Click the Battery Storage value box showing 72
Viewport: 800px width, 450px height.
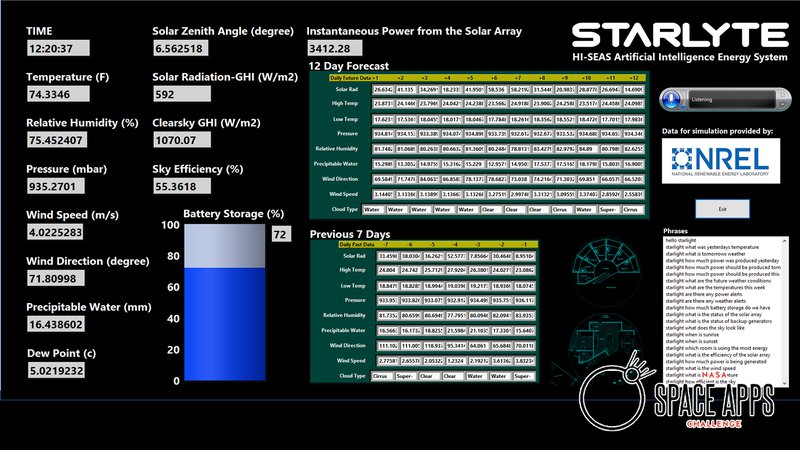[281, 234]
